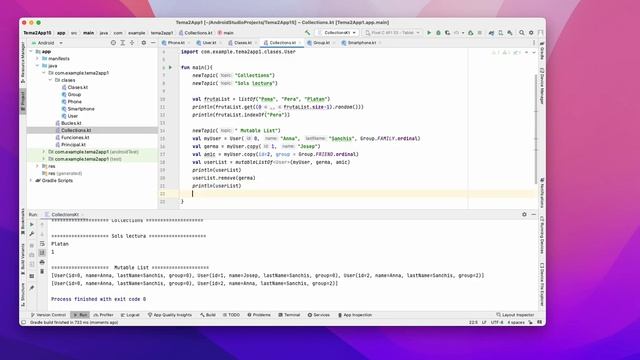Clear console output with trash icon

click(x=42, y=271)
